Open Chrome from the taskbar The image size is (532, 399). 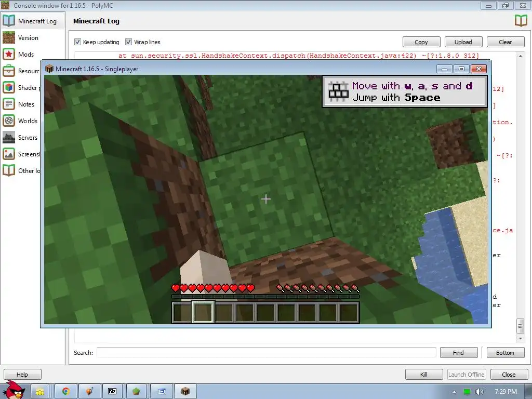tap(66, 392)
